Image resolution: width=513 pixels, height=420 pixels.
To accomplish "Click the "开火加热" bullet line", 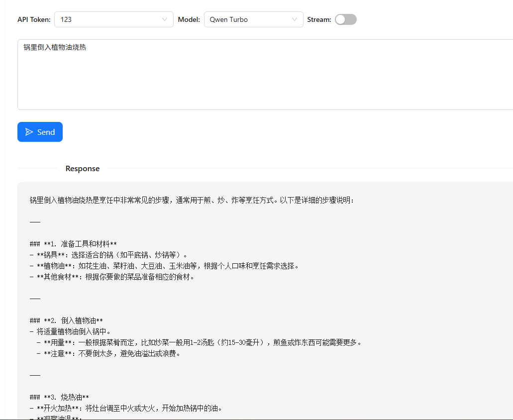I will tap(125, 408).
